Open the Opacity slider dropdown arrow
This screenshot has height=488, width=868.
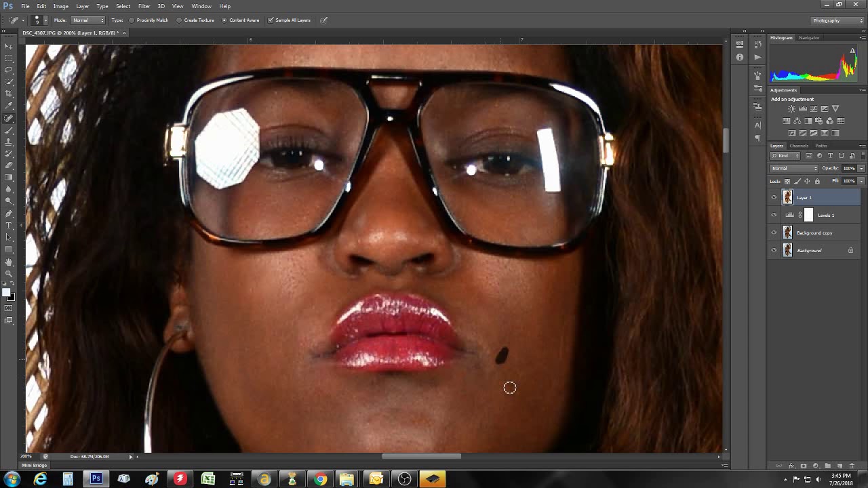point(861,168)
